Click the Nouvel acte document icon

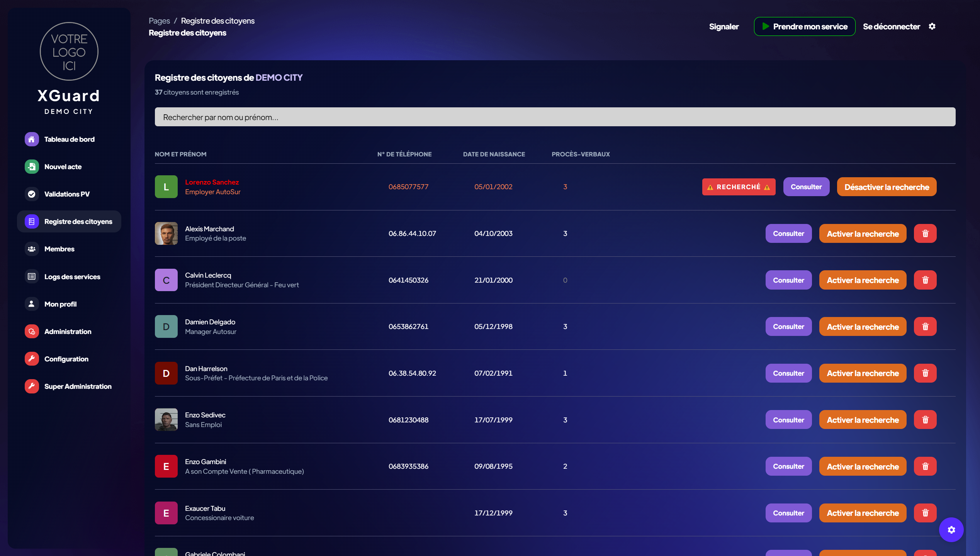click(32, 167)
